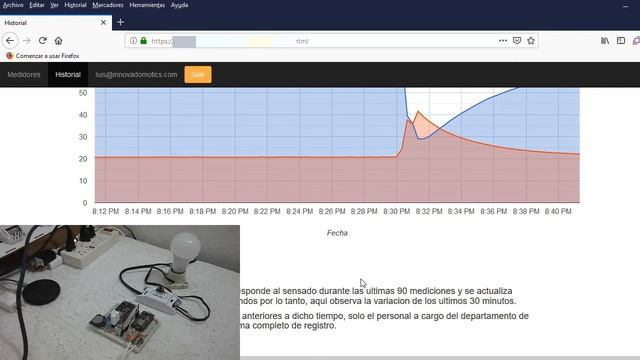Open the Library bookshelf icon
This screenshot has height=360, width=640.
point(605,40)
